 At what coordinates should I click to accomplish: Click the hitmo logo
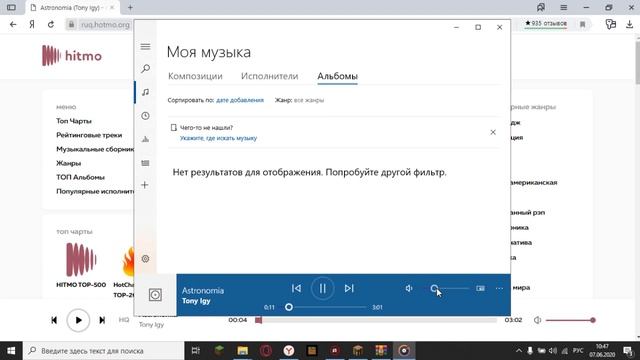tap(72, 56)
